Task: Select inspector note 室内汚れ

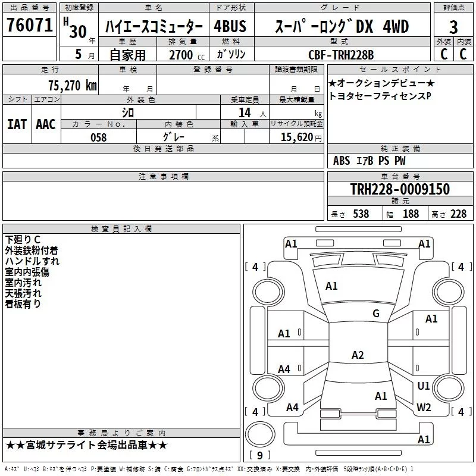Action: tap(23, 282)
